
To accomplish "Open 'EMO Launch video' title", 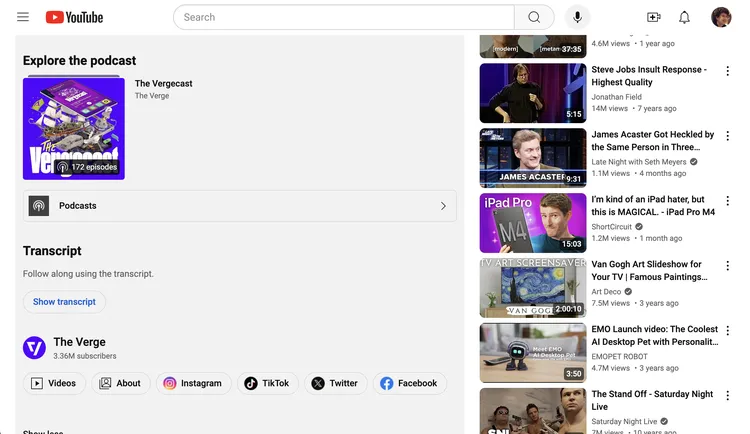I will pyautogui.click(x=655, y=335).
